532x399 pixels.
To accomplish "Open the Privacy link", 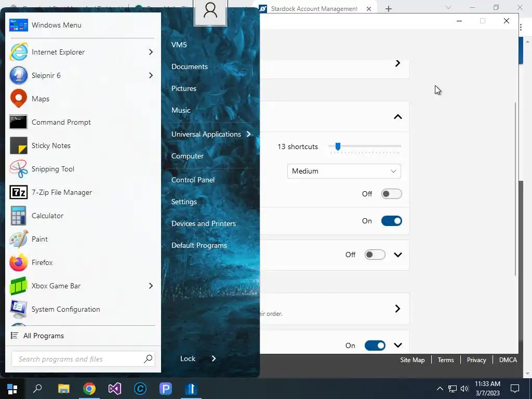I will pyautogui.click(x=476, y=360).
